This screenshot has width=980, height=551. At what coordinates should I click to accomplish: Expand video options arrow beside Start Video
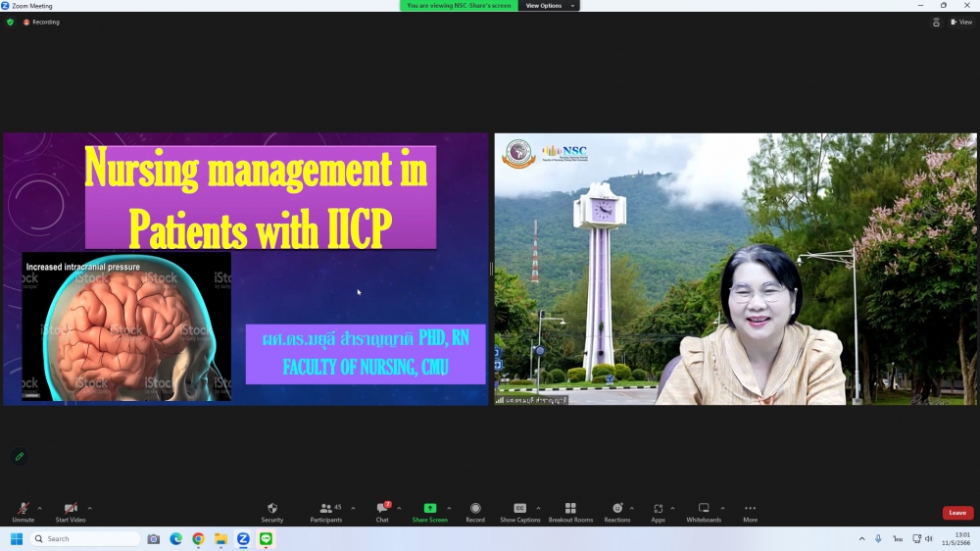pyautogui.click(x=90, y=508)
